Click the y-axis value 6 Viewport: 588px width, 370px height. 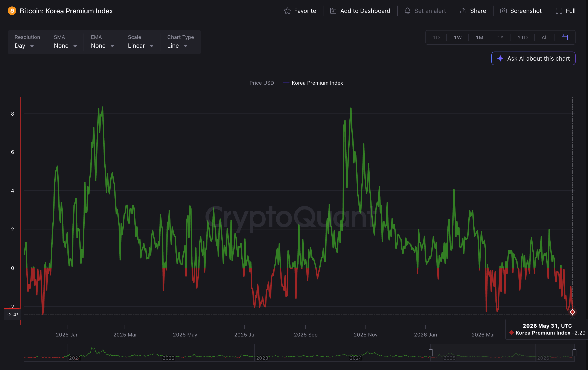coord(12,152)
